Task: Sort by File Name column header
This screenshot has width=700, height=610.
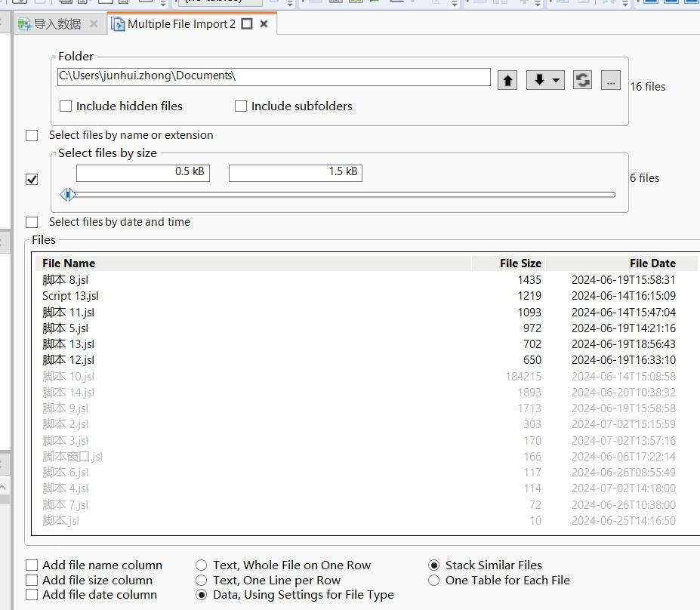Action: tap(253, 263)
